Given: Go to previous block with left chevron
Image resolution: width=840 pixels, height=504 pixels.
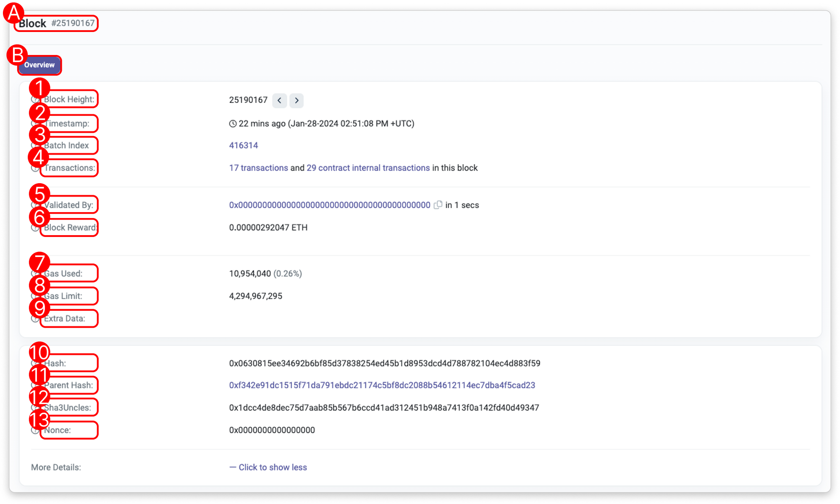Looking at the screenshot, I should point(279,100).
